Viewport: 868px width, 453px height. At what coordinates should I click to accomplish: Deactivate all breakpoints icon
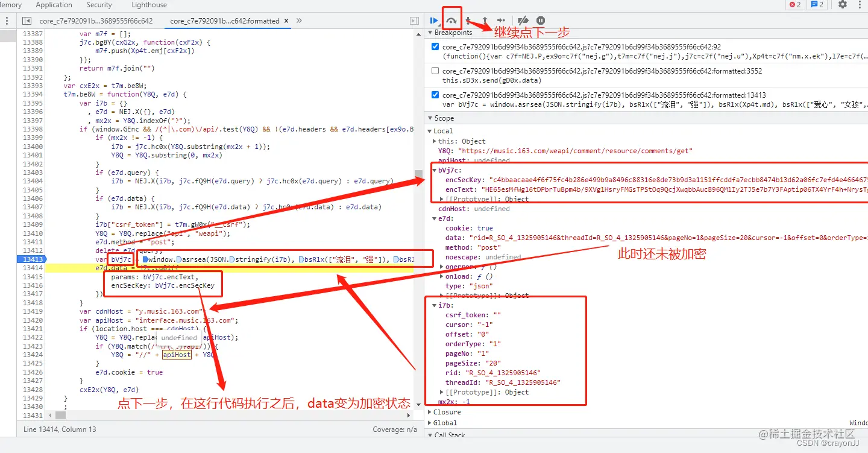523,21
